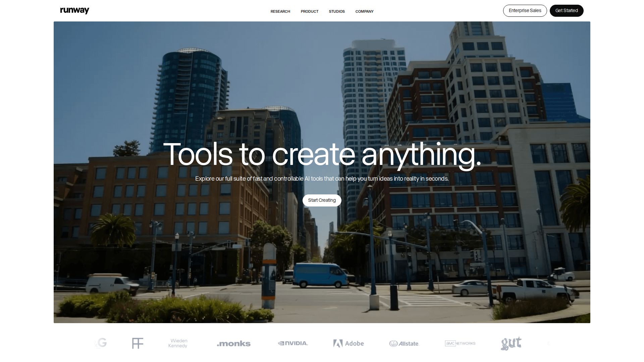The height and width of the screenshot is (362, 644).
Task: Click the Allstate logo
Action: pos(404,344)
